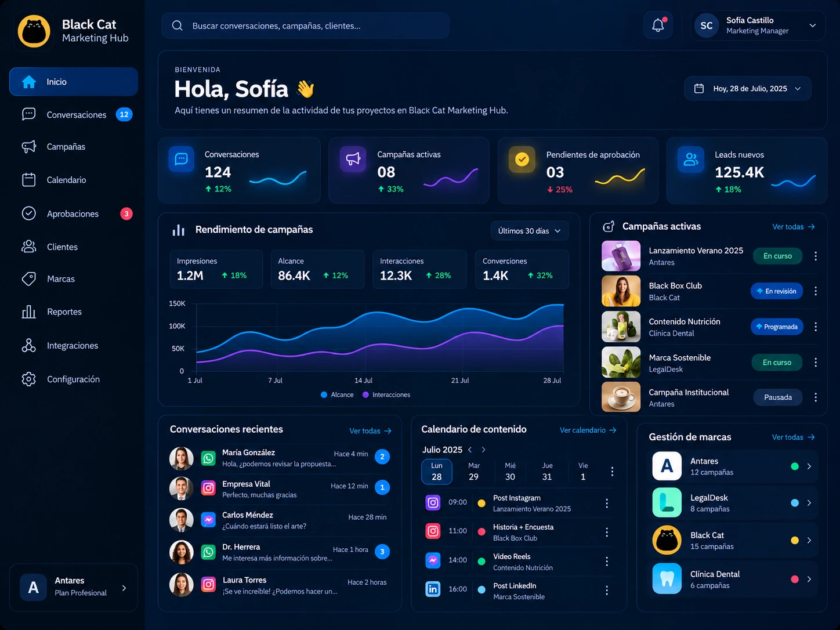The height and width of the screenshot is (630, 840).
Task: Click the Messenger icon beside Carlos Méndez
Action: tap(208, 520)
